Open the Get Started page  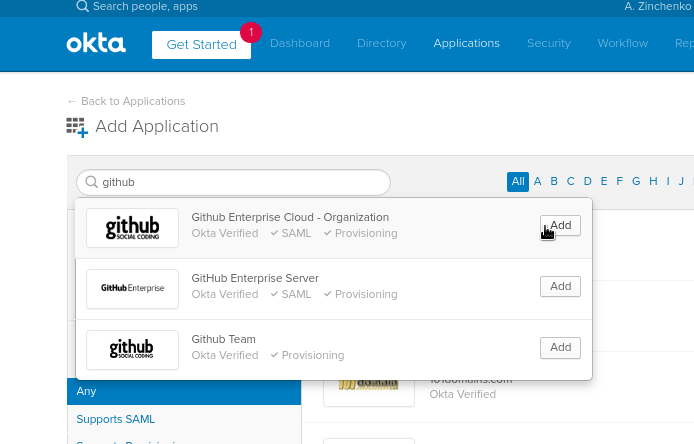[201, 45]
